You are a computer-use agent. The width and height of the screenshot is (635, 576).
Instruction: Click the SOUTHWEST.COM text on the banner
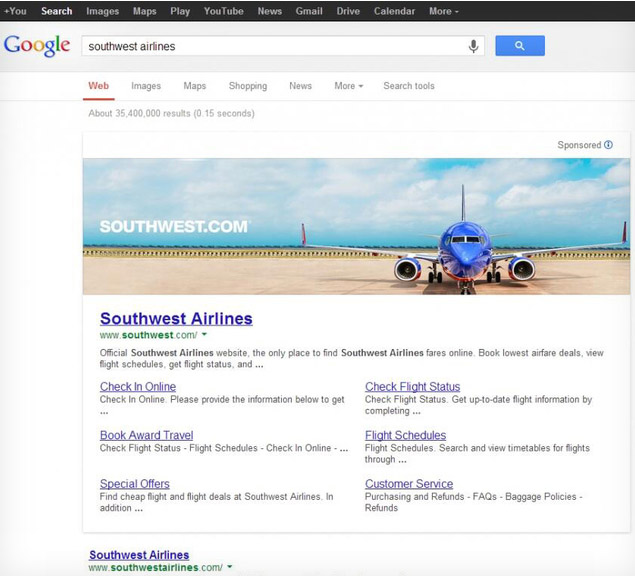(x=173, y=226)
